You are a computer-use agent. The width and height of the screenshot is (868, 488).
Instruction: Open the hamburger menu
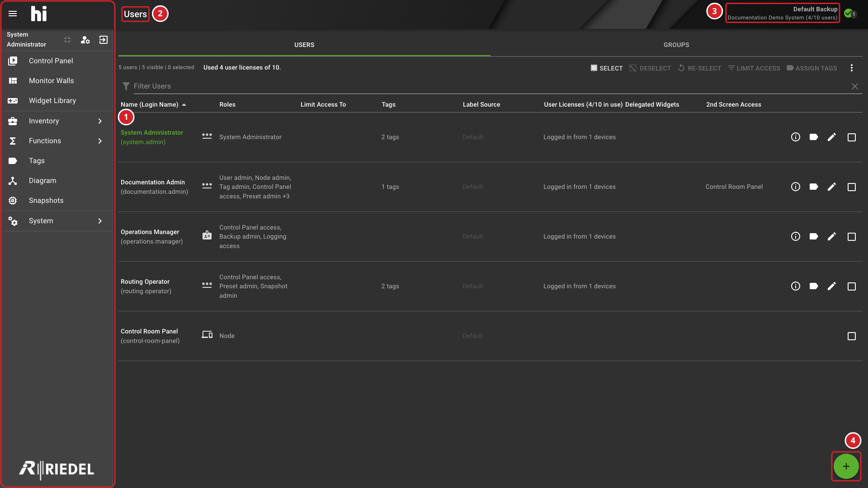[13, 14]
